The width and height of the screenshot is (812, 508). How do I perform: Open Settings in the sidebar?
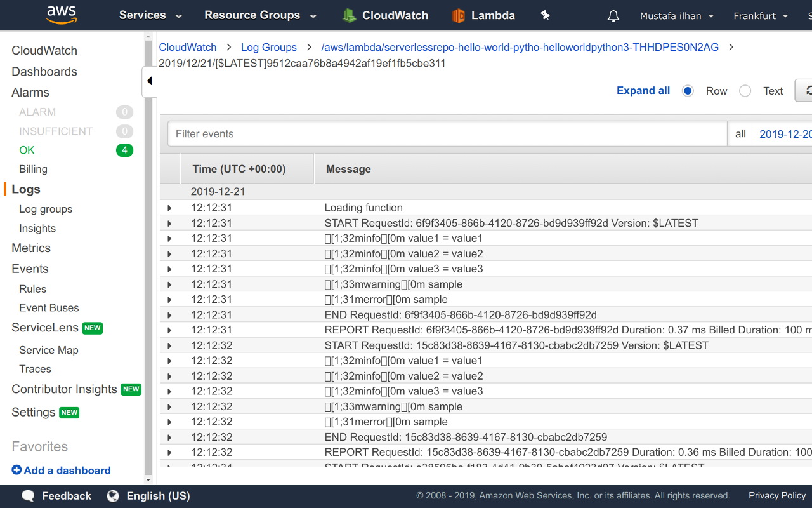pos(34,412)
